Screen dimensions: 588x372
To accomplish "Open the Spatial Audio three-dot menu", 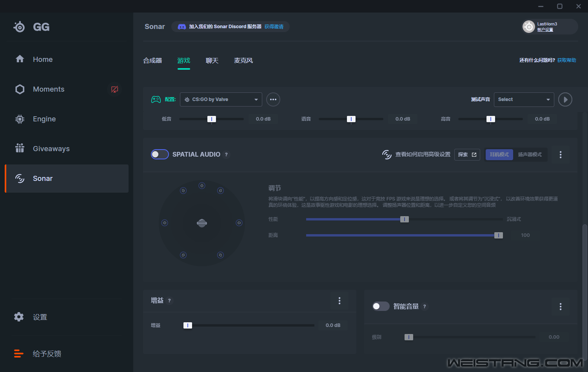I will [x=561, y=155].
